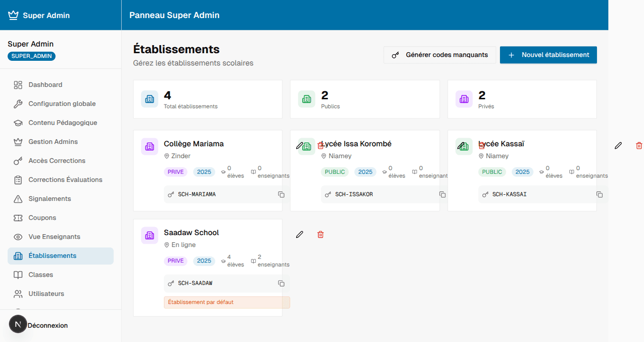
Task: Click the people icon beside Utilisateurs
Action: (18, 294)
